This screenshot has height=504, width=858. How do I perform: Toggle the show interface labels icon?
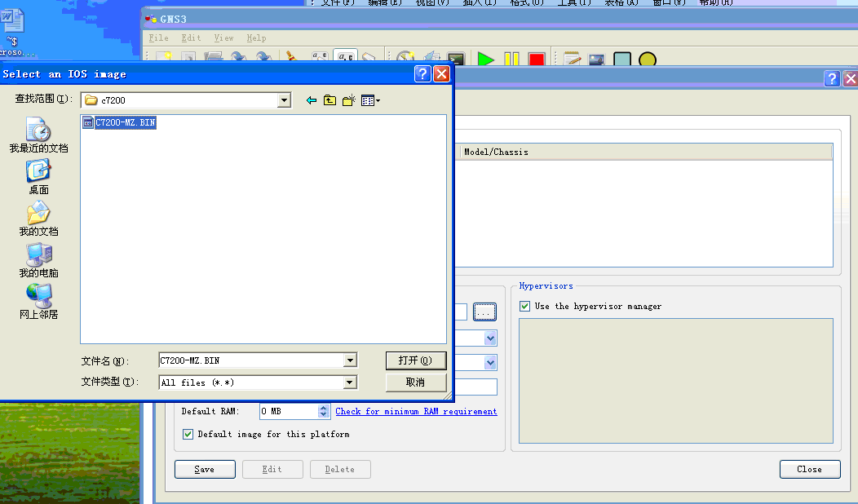[320, 57]
